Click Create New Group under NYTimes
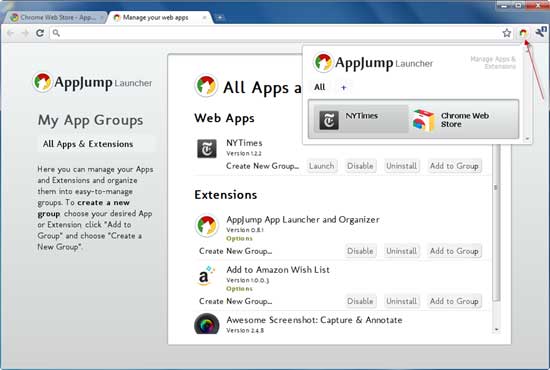 (x=263, y=166)
